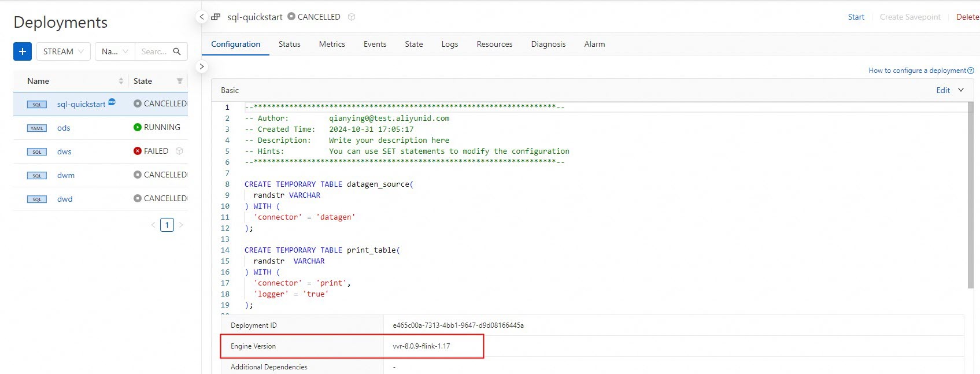980x374 pixels.
Task: Open the Events tab
Action: point(375,44)
